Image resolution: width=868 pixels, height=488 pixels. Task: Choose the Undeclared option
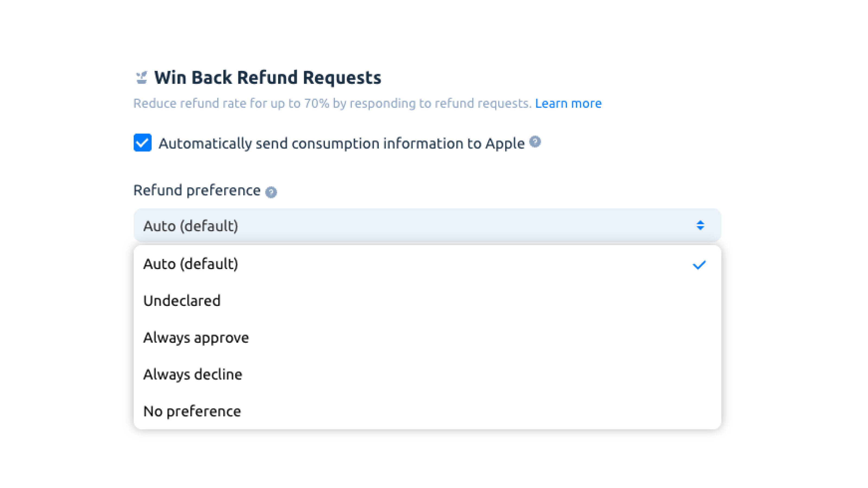click(x=427, y=301)
